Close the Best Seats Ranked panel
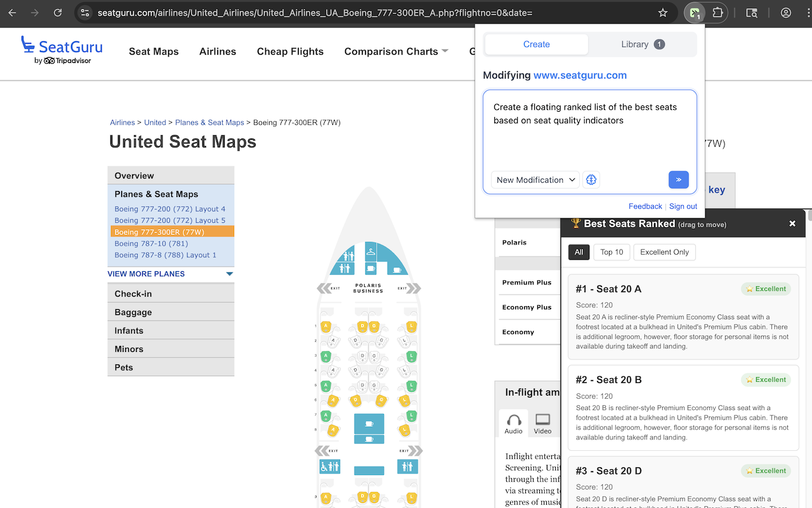 pyautogui.click(x=792, y=224)
